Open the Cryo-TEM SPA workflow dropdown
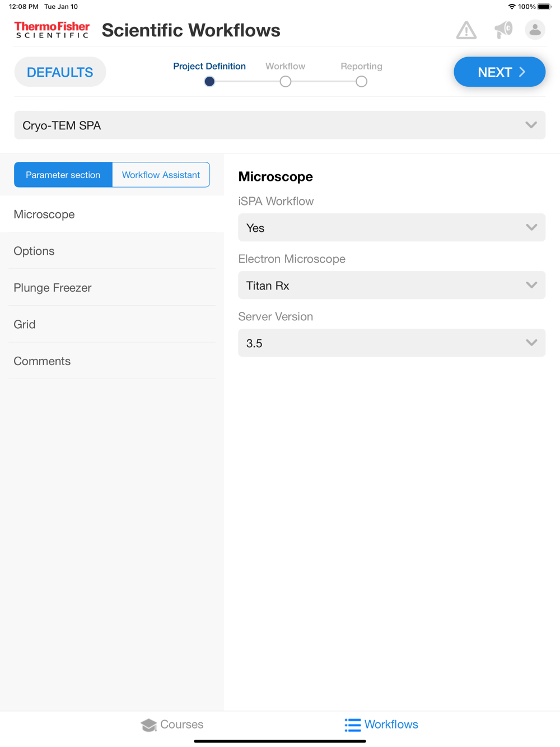Image resolution: width=560 pixels, height=747 pixels. click(x=280, y=125)
